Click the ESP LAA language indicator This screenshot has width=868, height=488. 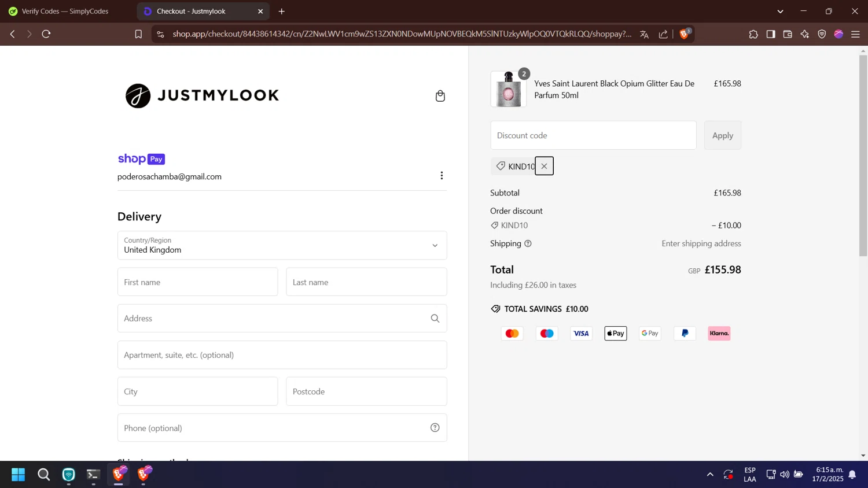point(750,475)
